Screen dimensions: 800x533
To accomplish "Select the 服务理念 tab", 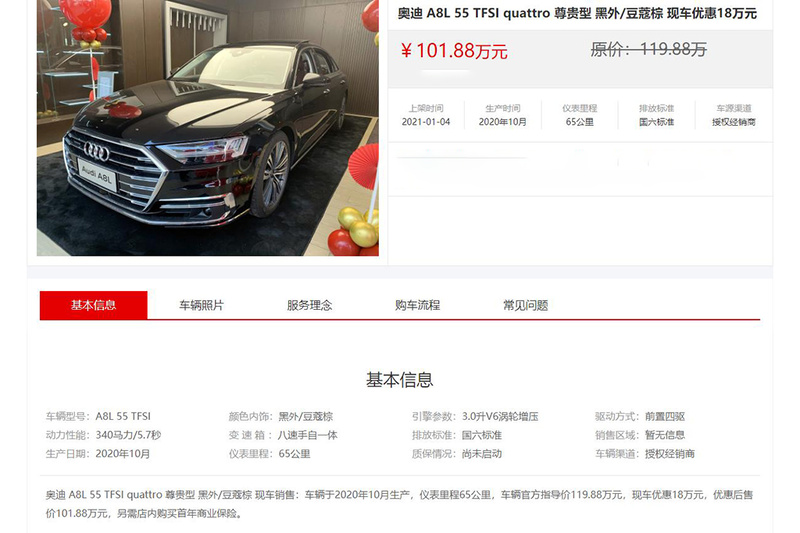I will click(309, 305).
